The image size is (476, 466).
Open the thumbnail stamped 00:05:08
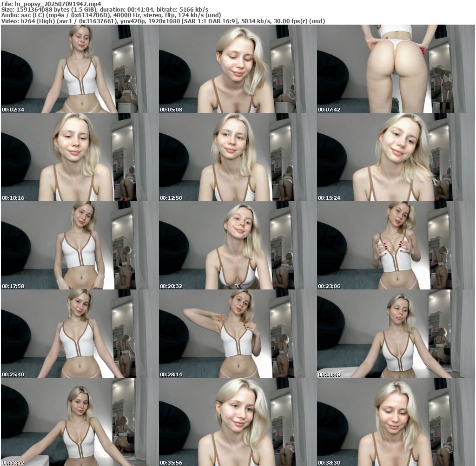pos(238,69)
